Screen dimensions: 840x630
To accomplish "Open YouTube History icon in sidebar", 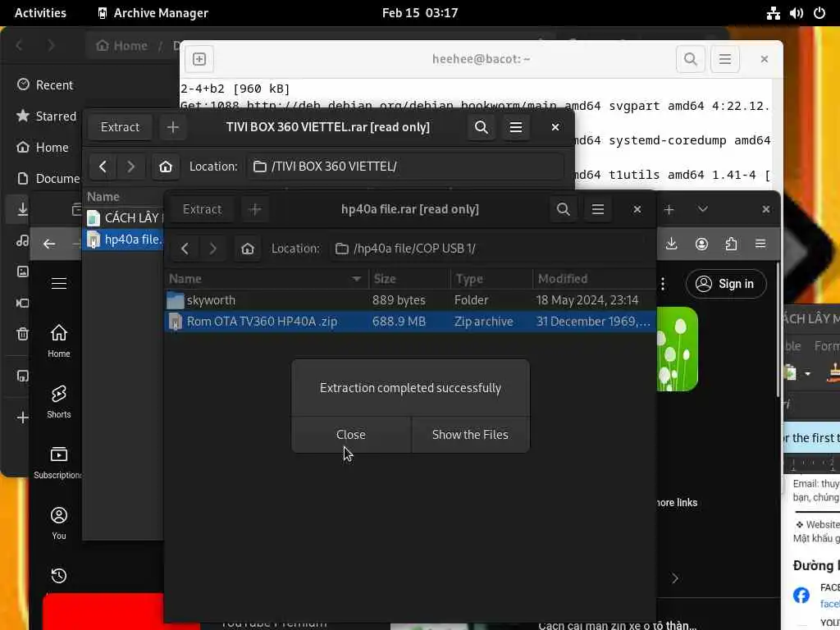I will [58, 575].
